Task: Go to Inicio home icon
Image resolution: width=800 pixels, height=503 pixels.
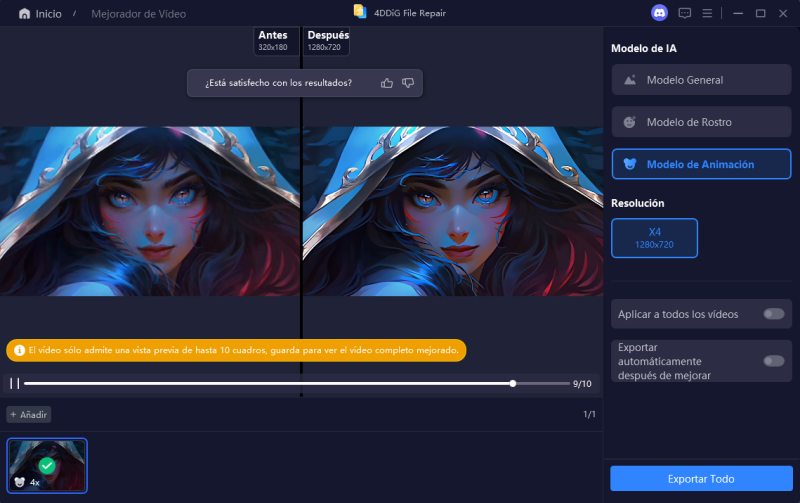Action: coord(24,14)
